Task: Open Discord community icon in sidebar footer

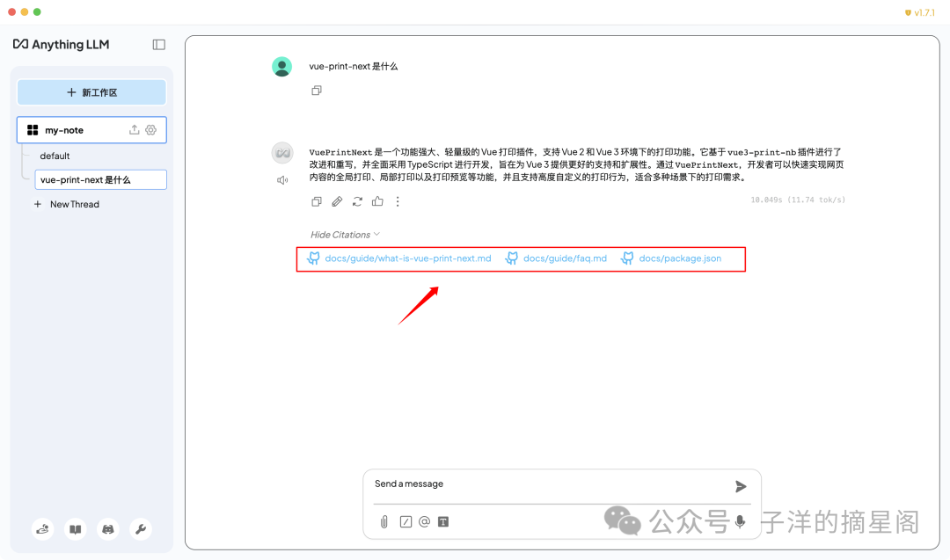Action: tap(108, 529)
